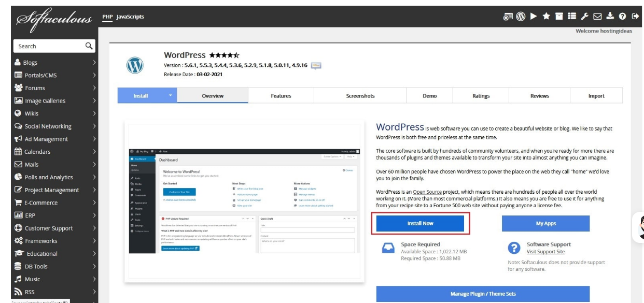This screenshot has width=644, height=303.
Task: Click the import download icon in the top bar
Action: coord(610,16)
